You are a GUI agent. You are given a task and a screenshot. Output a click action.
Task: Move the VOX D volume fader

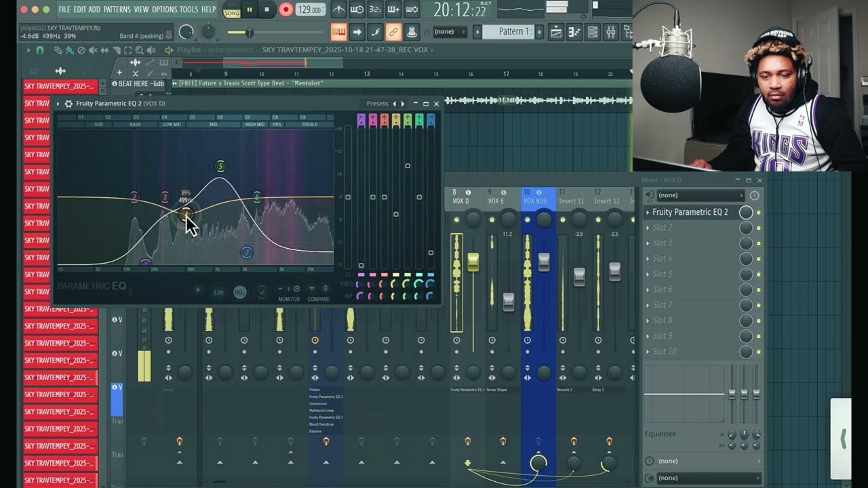pyautogui.click(x=473, y=262)
